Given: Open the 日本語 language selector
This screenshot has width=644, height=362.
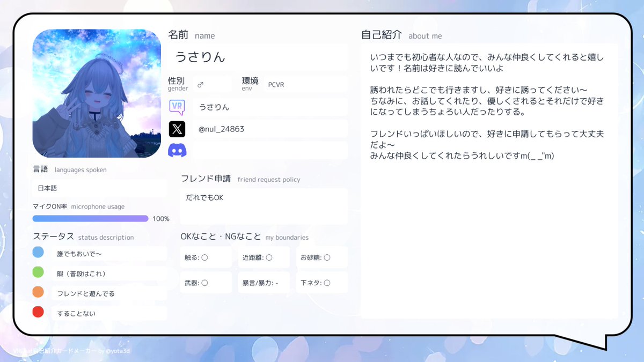Looking at the screenshot, I should [98, 188].
